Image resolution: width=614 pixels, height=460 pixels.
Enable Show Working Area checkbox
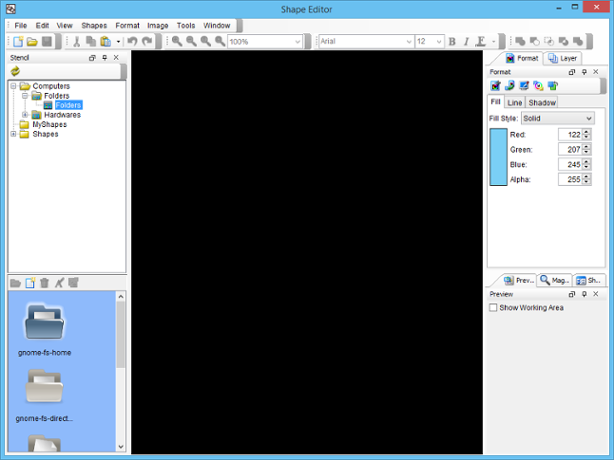click(493, 307)
